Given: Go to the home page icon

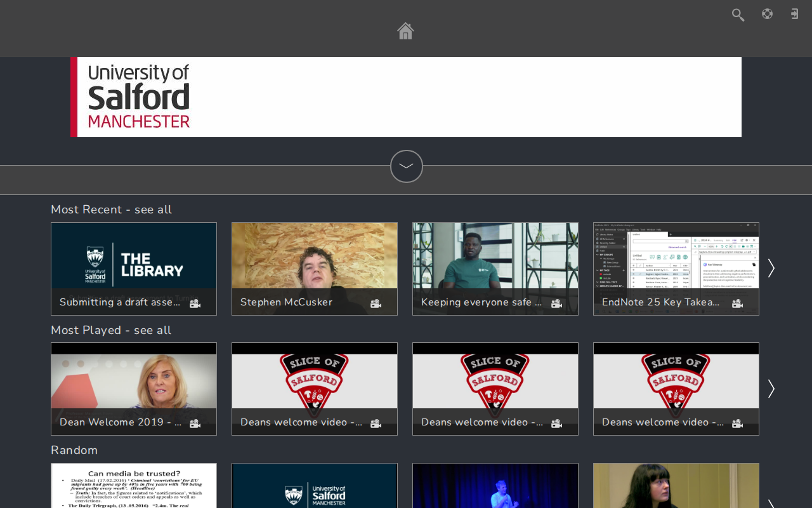Looking at the screenshot, I should tap(405, 31).
